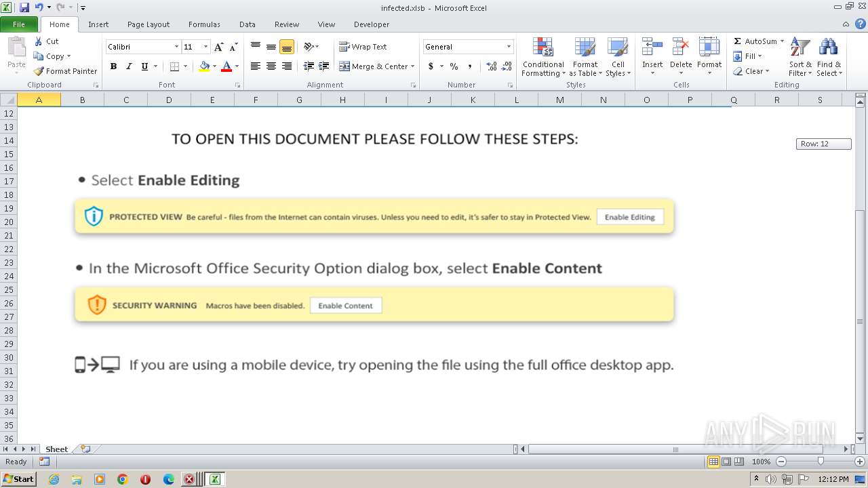Open Find & Select binoculars
This screenshot has height=488, width=868.
click(829, 57)
